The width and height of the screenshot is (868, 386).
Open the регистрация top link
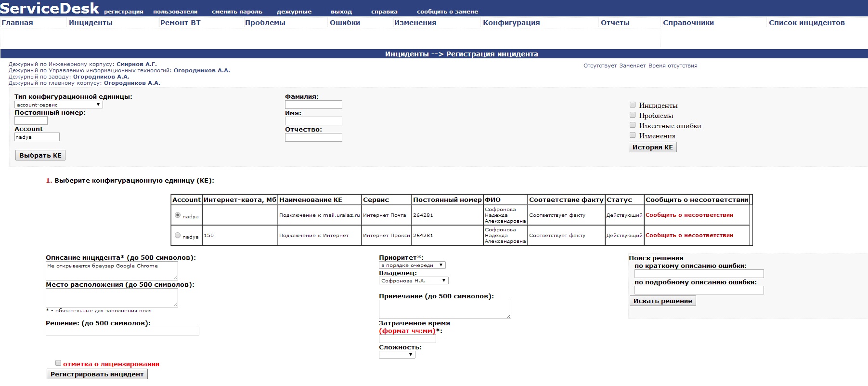point(124,12)
